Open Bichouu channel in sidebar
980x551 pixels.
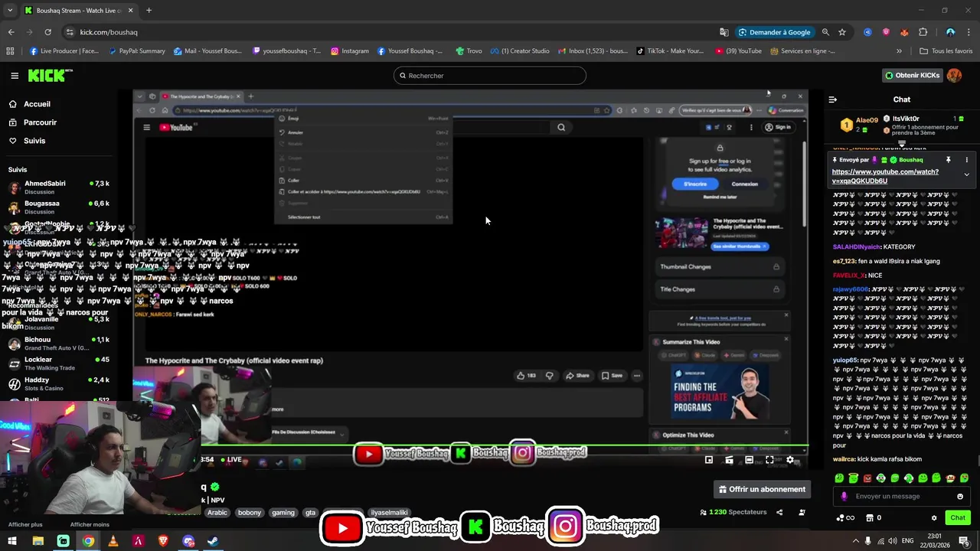[x=60, y=344]
